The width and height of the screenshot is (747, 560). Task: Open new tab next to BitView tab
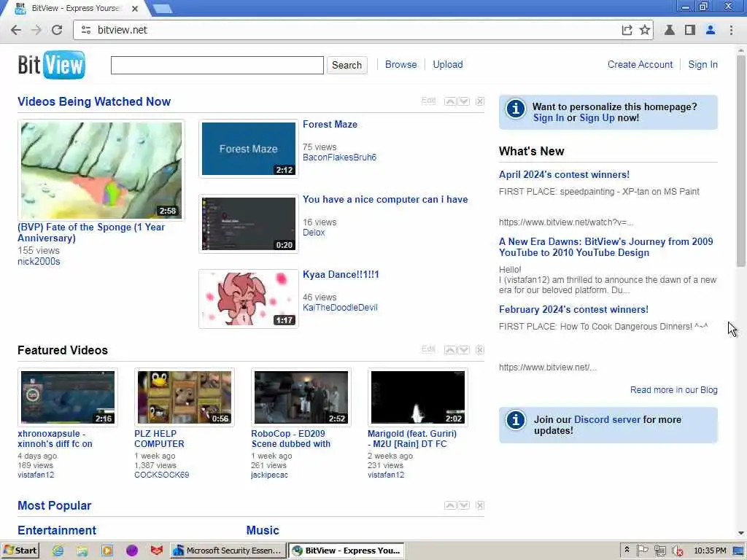coord(163,8)
